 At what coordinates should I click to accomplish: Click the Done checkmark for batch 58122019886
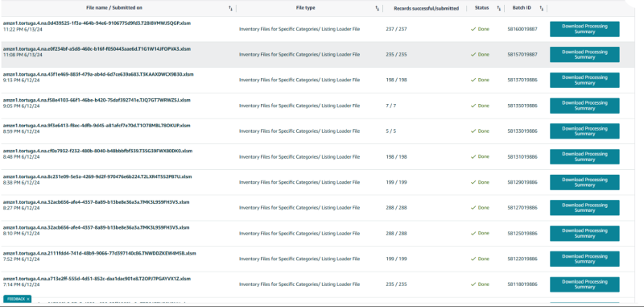coord(473,259)
